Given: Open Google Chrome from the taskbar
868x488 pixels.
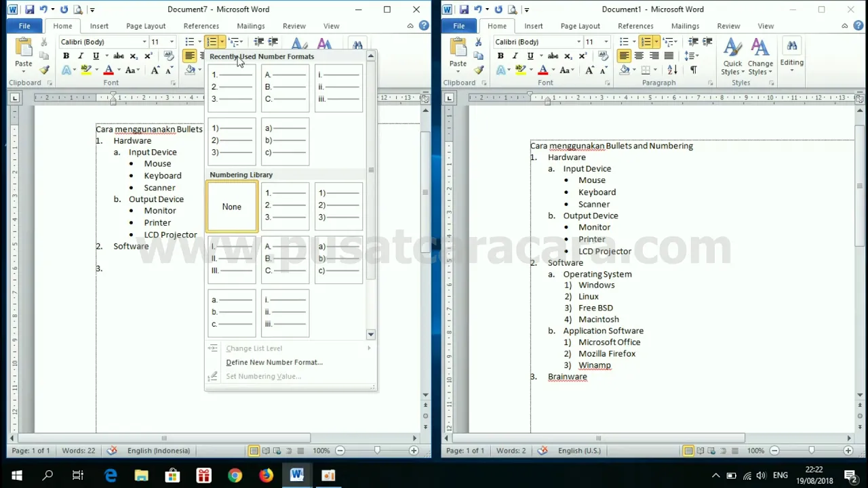Looking at the screenshot, I should click(235, 475).
